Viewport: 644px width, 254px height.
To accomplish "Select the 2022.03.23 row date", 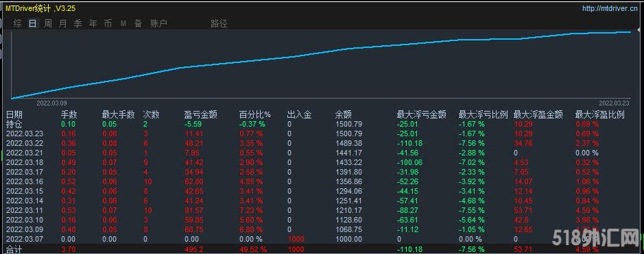I will pyautogui.click(x=25, y=134).
